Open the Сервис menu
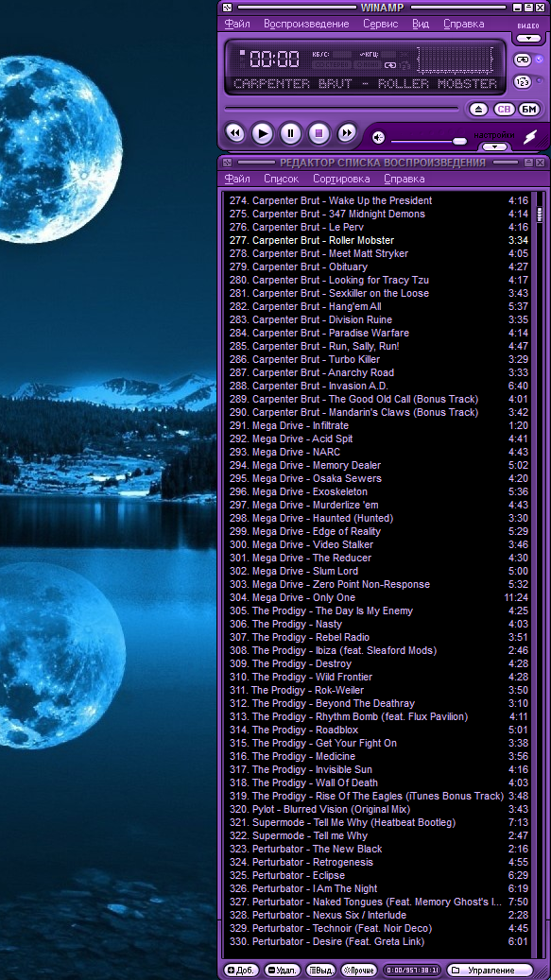Viewport: 551px width, 980px height. coord(381,24)
